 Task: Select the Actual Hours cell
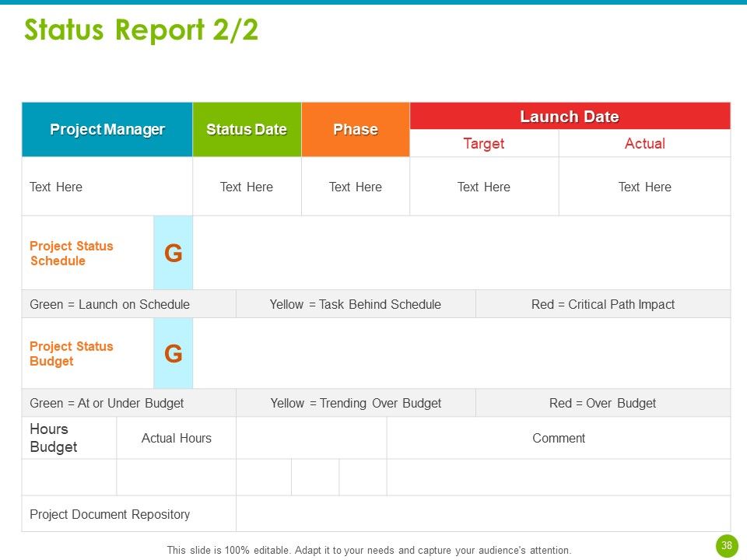[177, 438]
